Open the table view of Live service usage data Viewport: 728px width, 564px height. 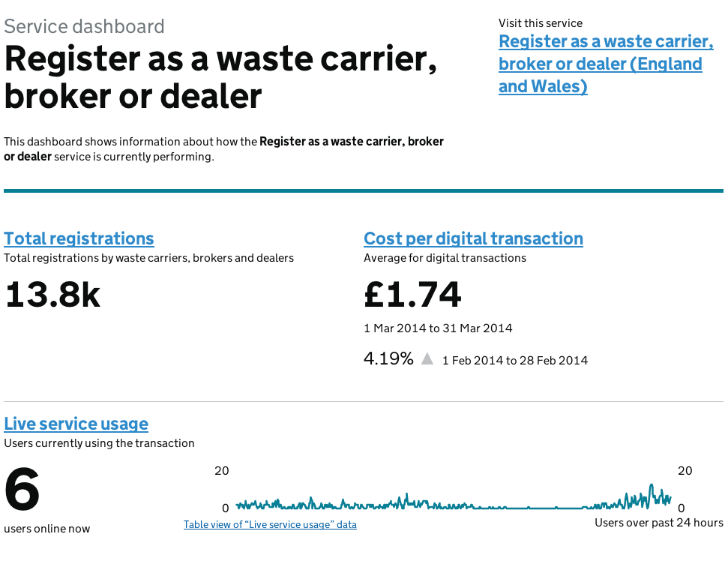270,524
